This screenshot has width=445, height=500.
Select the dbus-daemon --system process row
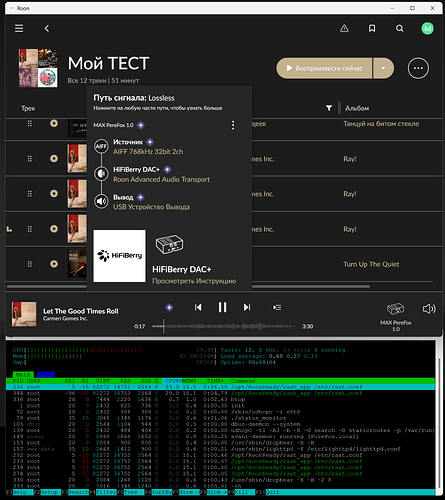tap(220, 424)
